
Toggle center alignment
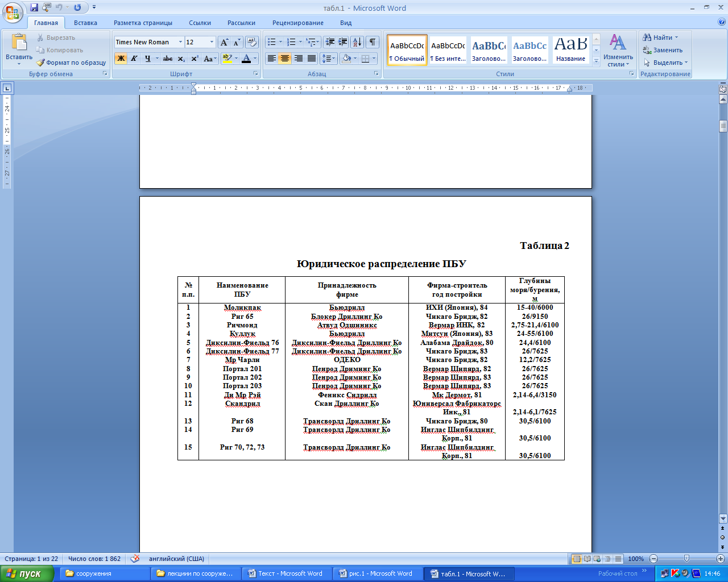click(285, 59)
